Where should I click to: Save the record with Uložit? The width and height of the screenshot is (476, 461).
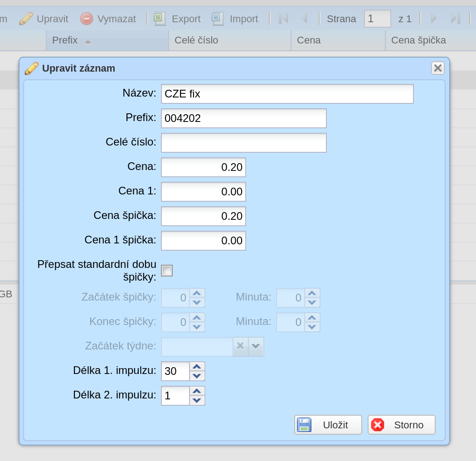(x=328, y=425)
